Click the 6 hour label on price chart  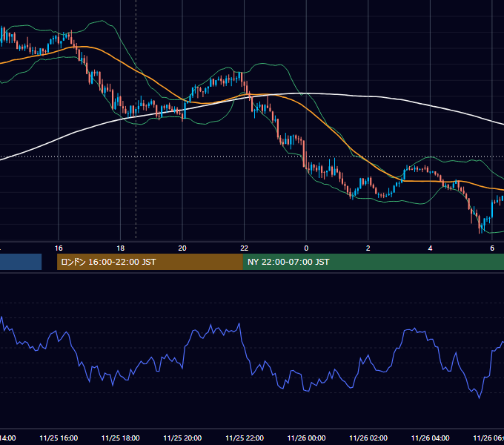point(492,248)
